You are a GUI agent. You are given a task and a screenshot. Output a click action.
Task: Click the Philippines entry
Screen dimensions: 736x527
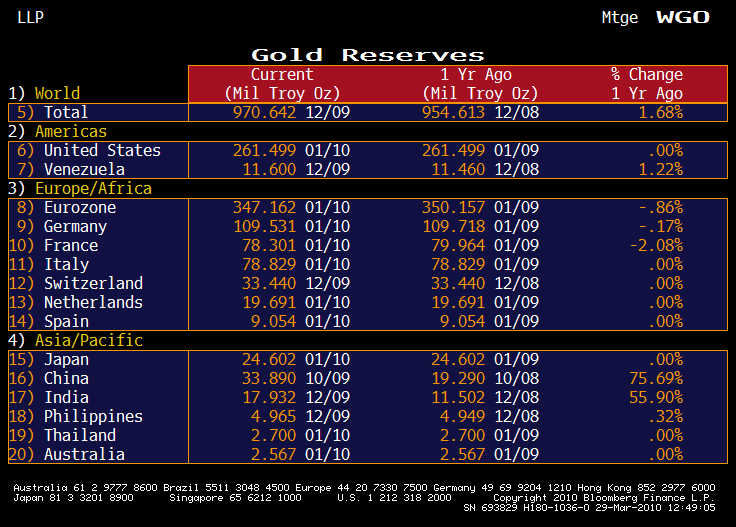[93, 416]
